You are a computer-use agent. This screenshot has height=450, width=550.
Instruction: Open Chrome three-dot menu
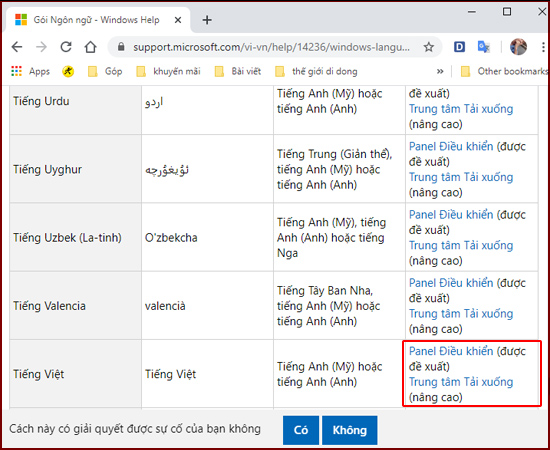pos(543,47)
